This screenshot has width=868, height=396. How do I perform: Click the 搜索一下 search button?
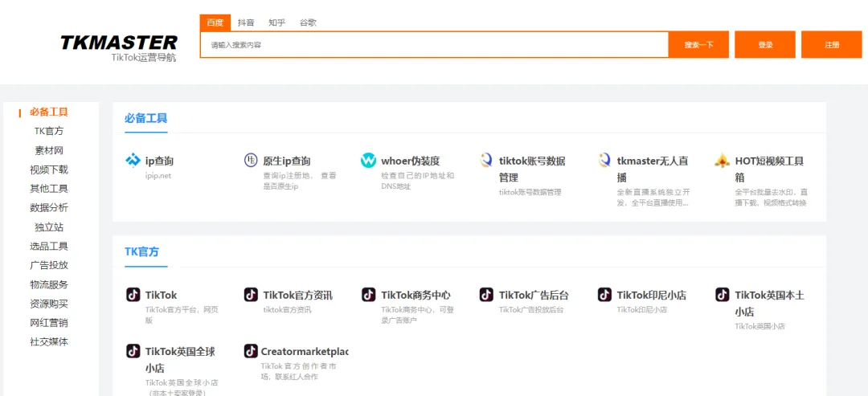point(698,45)
